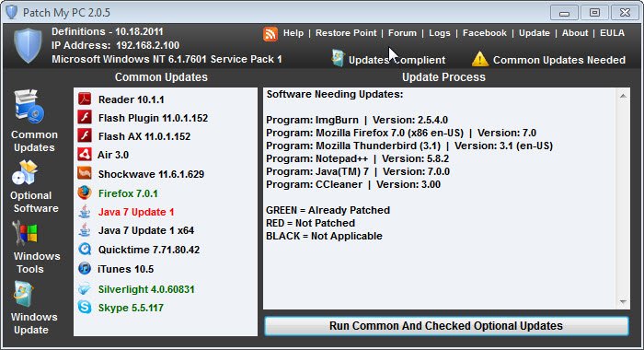Click the Java 7 Update 1 icon
The width and height of the screenshot is (644, 350).
85,212
